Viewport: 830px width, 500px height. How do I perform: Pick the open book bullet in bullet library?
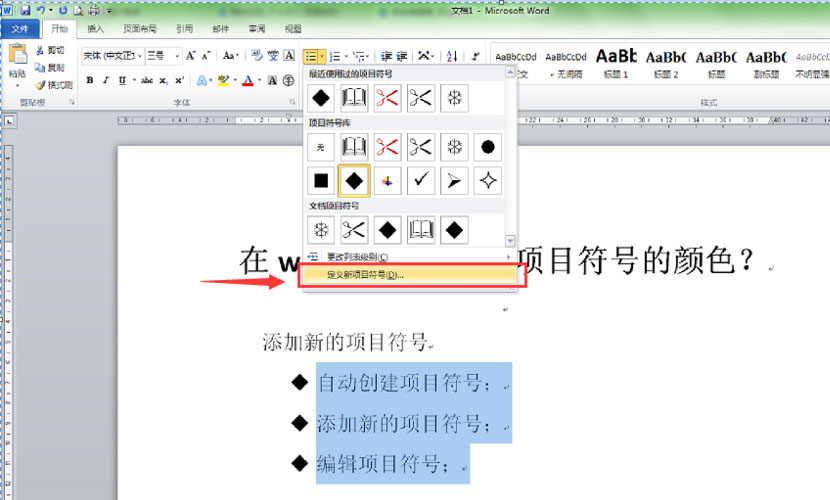(x=354, y=147)
